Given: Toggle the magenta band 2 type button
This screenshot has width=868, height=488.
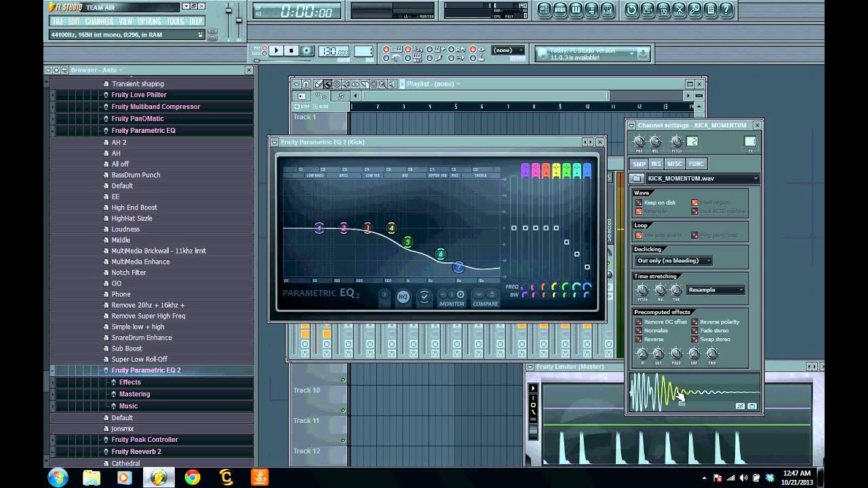Looking at the screenshot, I should point(536,171).
